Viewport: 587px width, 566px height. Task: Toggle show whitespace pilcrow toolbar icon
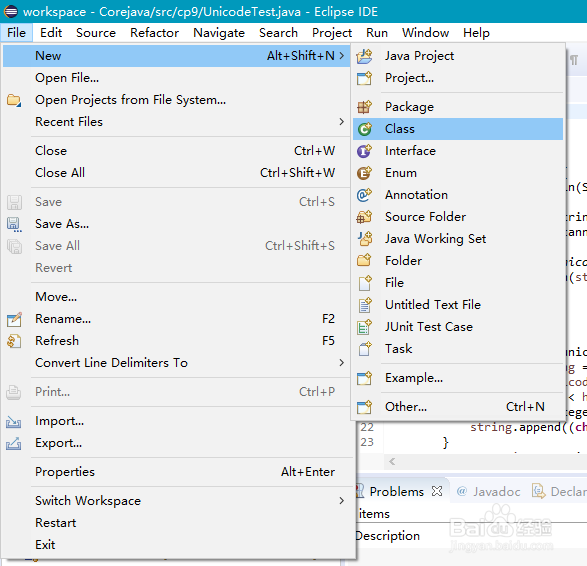(574, 60)
